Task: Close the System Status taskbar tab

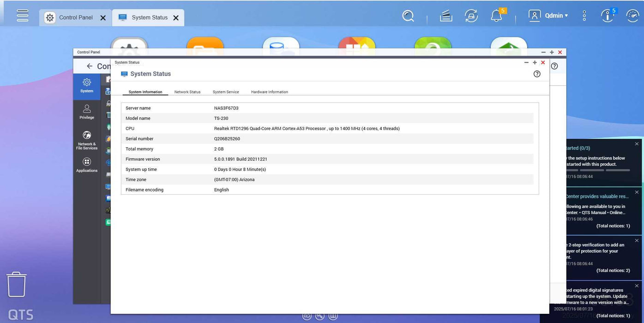Action: [176, 18]
